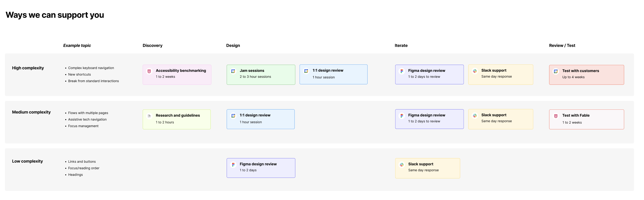Click the Iterate column header

401,46
